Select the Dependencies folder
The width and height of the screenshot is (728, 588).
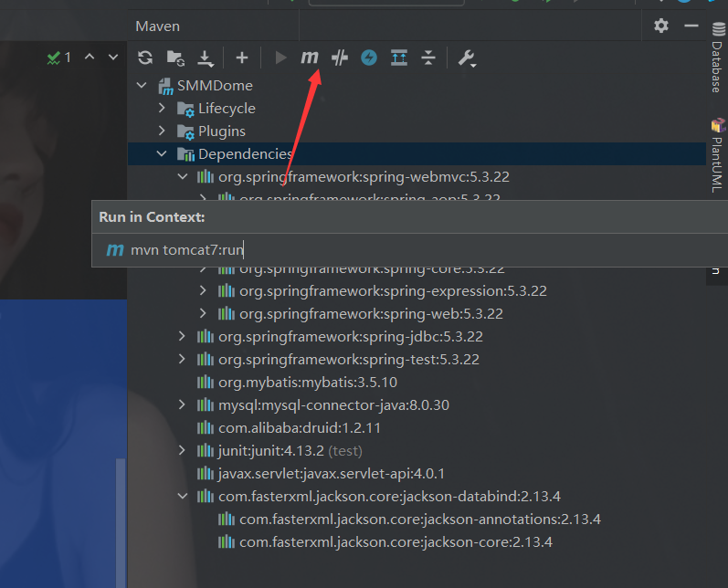click(245, 154)
